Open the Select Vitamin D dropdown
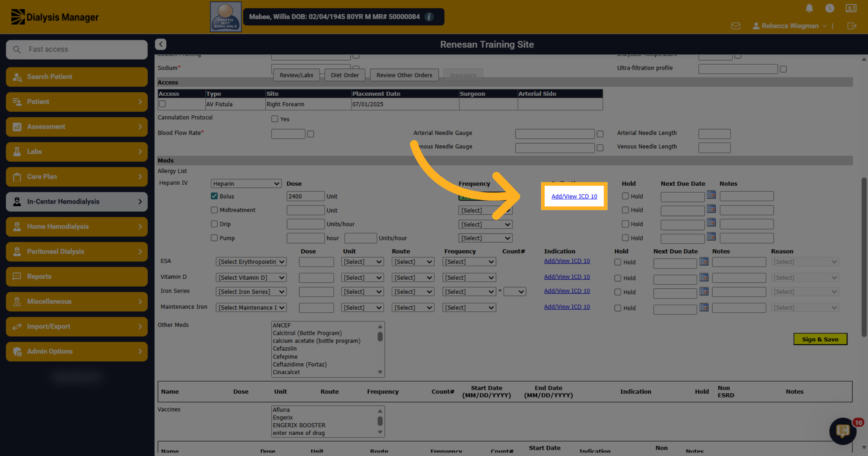Screen dimensions: 868x456 click(251, 278)
